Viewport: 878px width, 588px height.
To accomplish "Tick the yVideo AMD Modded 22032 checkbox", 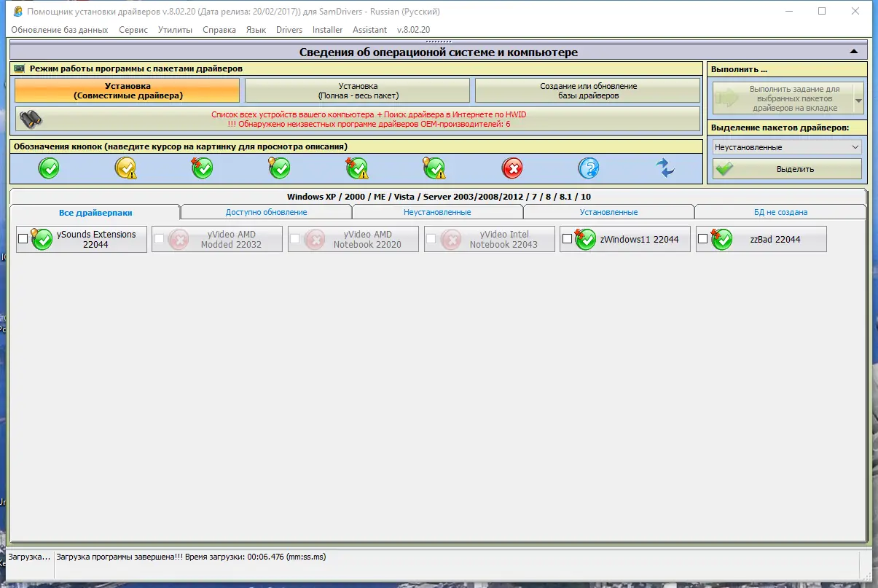I will 160,239.
